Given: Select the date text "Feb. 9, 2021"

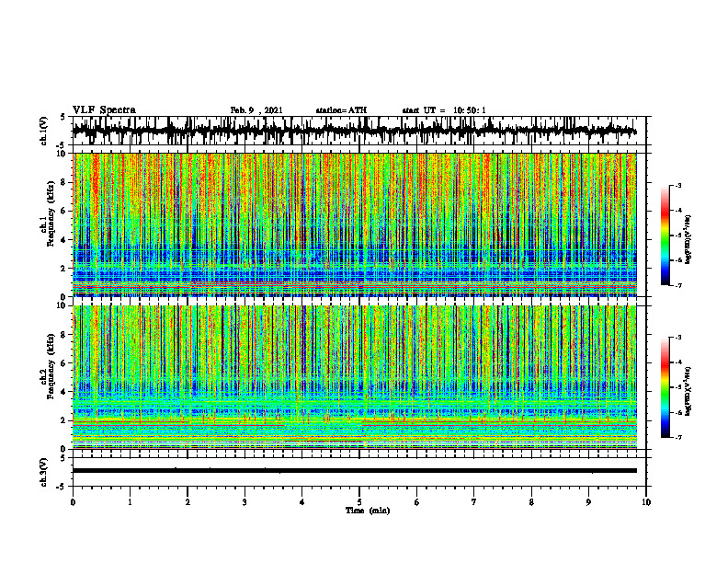Looking at the screenshot, I should (256, 110).
